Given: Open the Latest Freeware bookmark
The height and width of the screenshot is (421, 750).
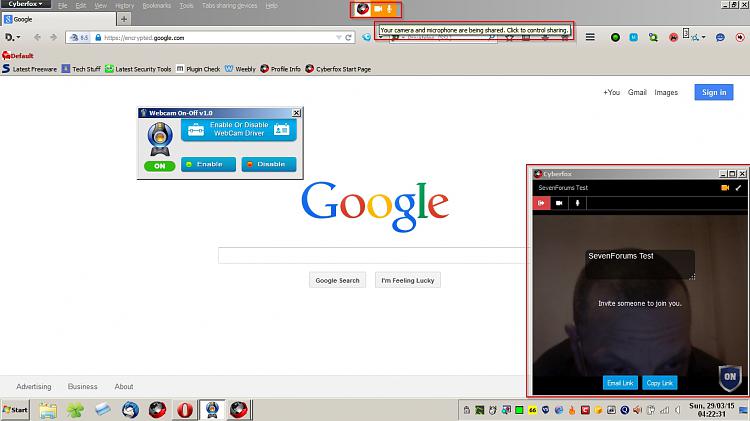Looking at the screenshot, I should (29, 69).
